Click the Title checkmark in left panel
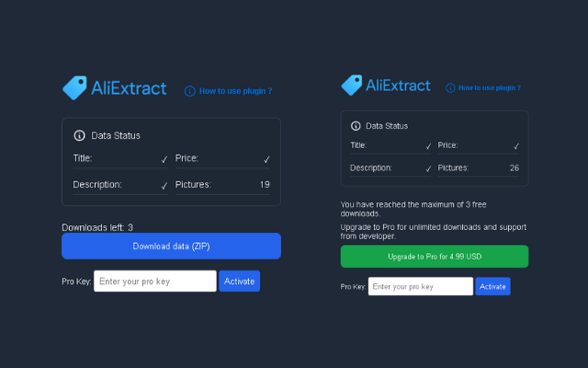 [164, 159]
